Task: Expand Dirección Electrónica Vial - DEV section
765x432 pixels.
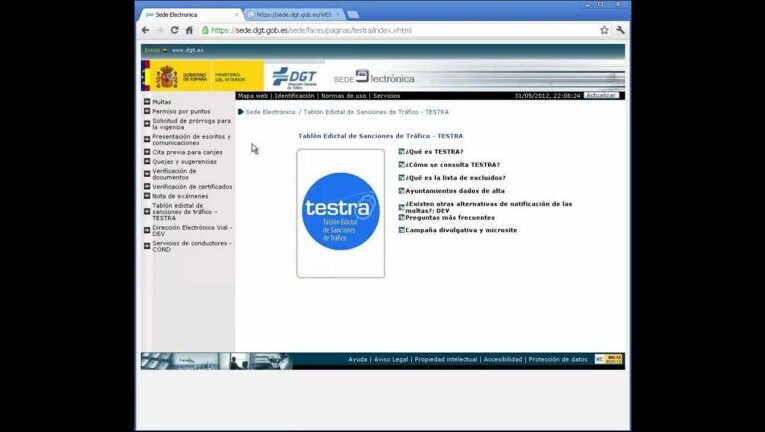Action: tap(147, 230)
